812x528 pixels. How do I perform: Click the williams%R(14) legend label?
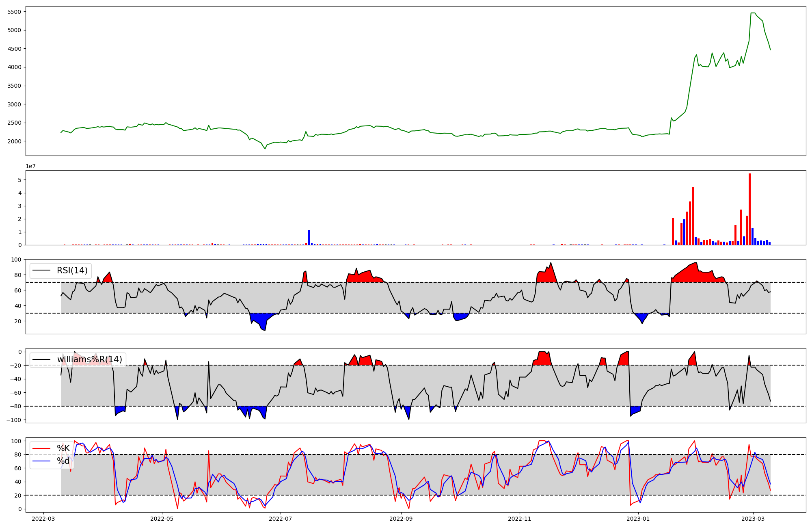[89, 359]
